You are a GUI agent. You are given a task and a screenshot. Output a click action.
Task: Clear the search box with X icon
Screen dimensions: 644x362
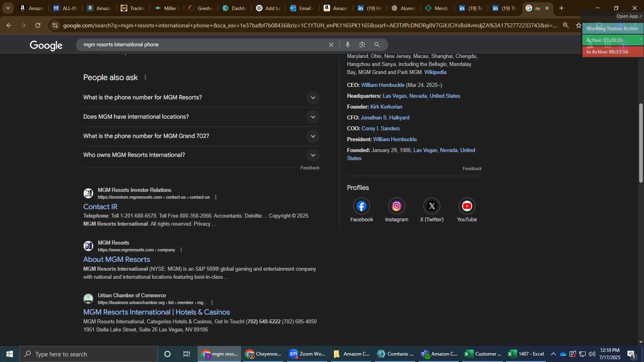(331, 45)
